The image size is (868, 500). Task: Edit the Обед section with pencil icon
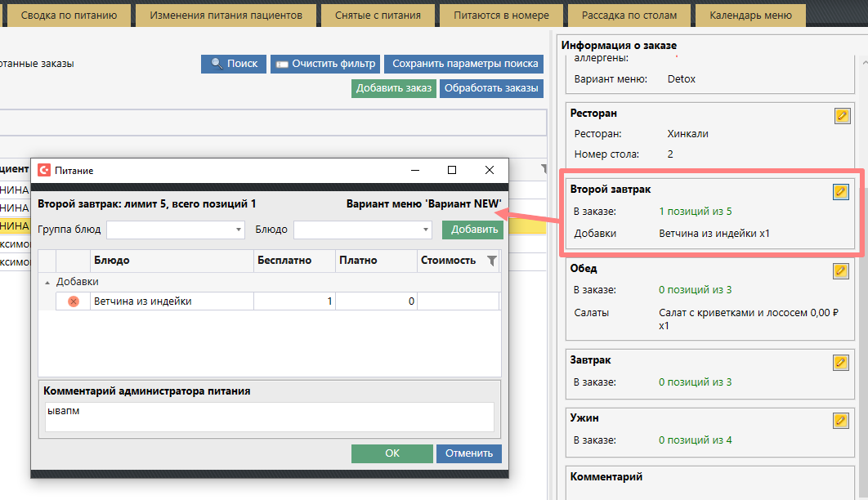[840, 270]
